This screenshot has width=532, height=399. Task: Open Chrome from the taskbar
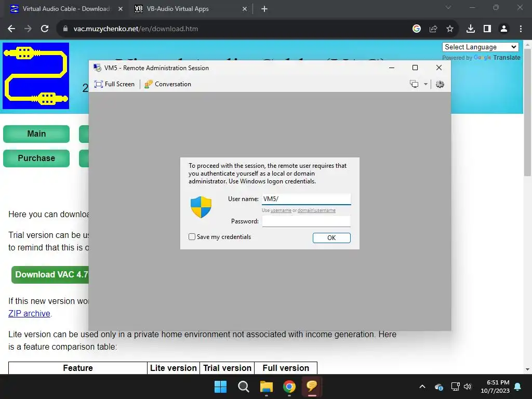[289, 387]
